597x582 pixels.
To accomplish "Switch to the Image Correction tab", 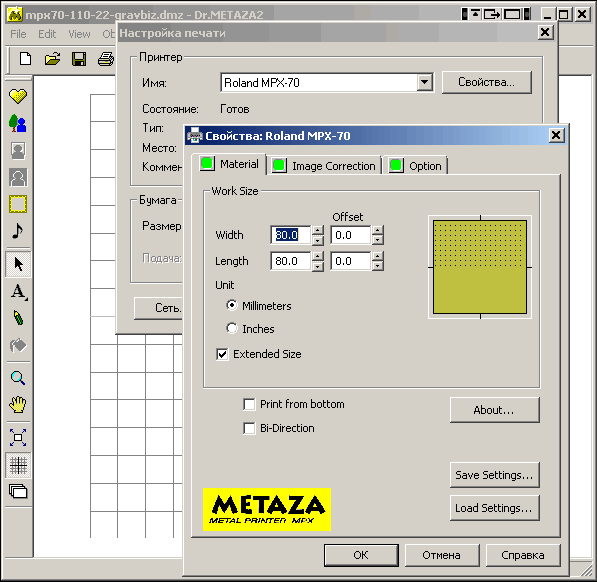I will pyautogui.click(x=324, y=166).
